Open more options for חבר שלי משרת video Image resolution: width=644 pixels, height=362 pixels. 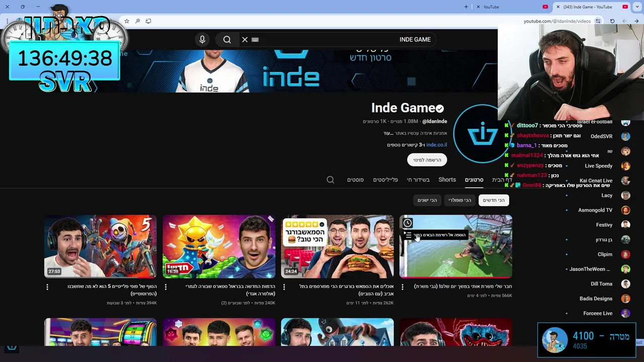coord(403,287)
